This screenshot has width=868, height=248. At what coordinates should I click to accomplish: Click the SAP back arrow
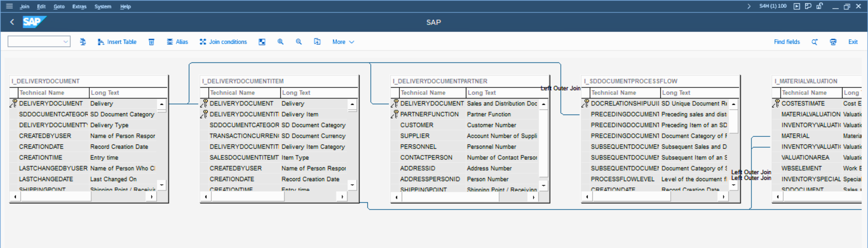[12, 22]
